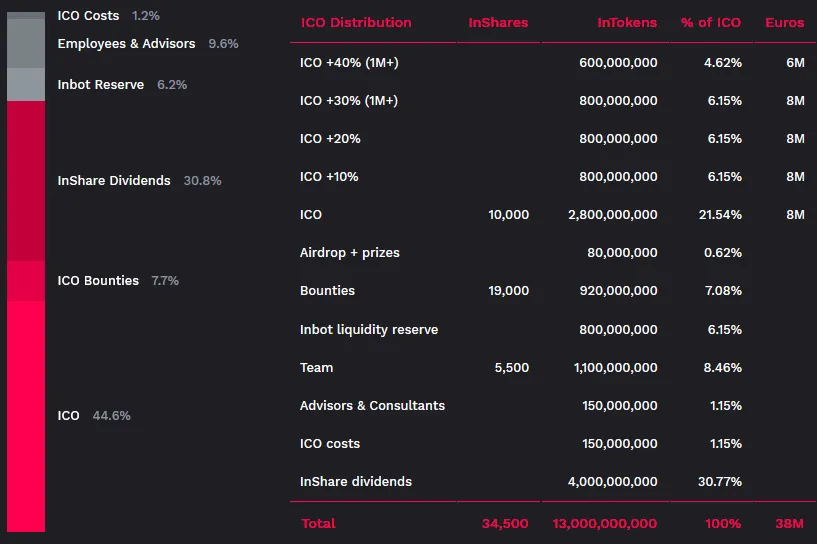Click the ICO 44.6% bar segment
Screen dimensions: 817x544
point(26,416)
